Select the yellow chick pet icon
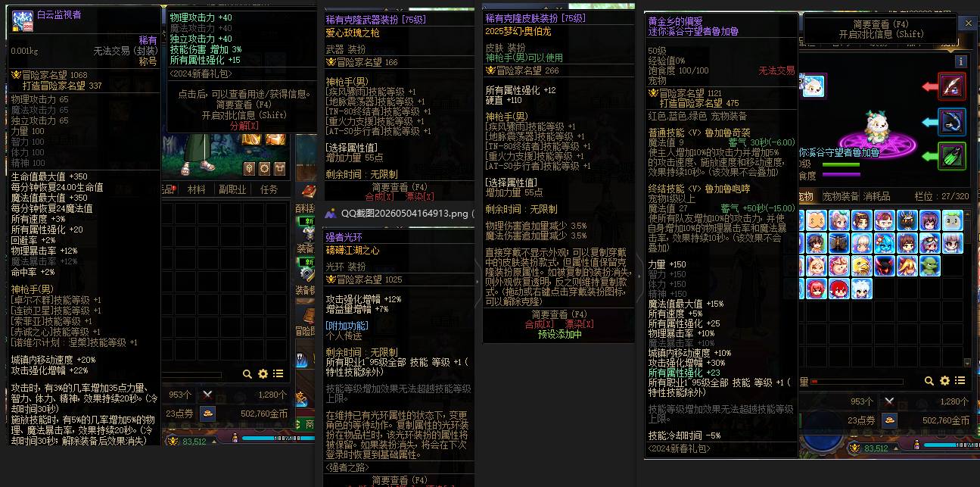This screenshot has width=980, height=487. [861, 266]
